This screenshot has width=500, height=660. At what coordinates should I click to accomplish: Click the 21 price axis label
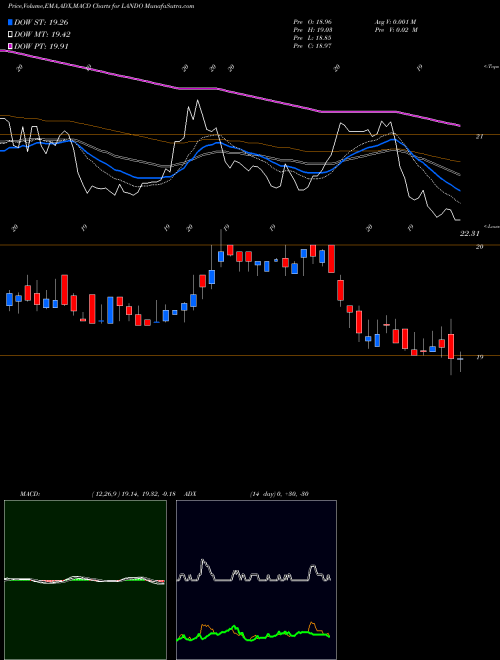[480, 136]
